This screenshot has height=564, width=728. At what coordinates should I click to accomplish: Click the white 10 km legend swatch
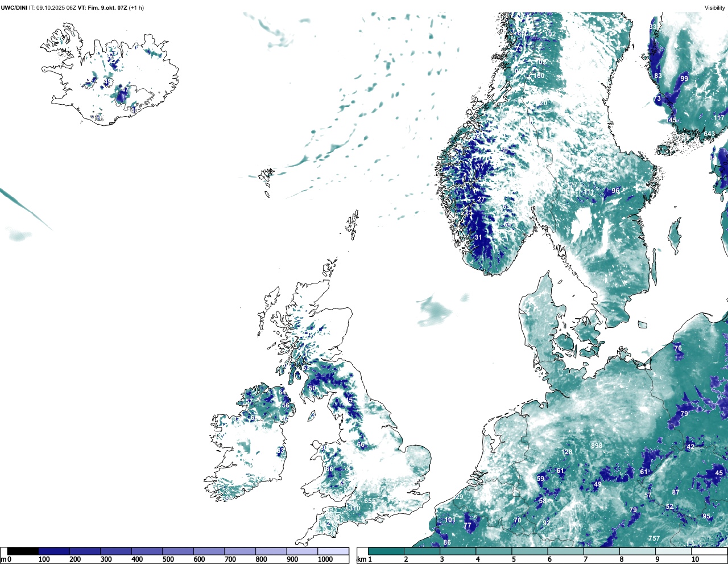coord(709,551)
